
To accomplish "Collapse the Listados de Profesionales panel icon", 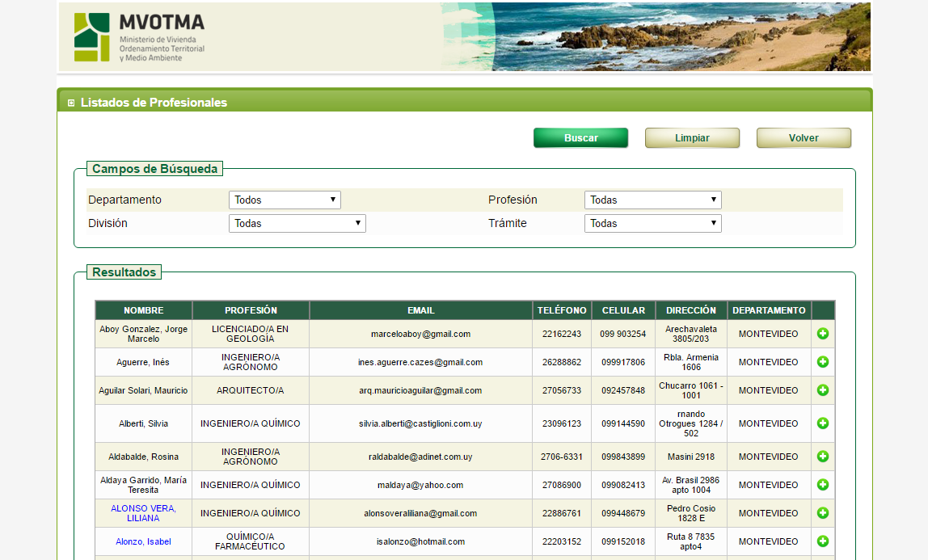I will pyautogui.click(x=71, y=103).
